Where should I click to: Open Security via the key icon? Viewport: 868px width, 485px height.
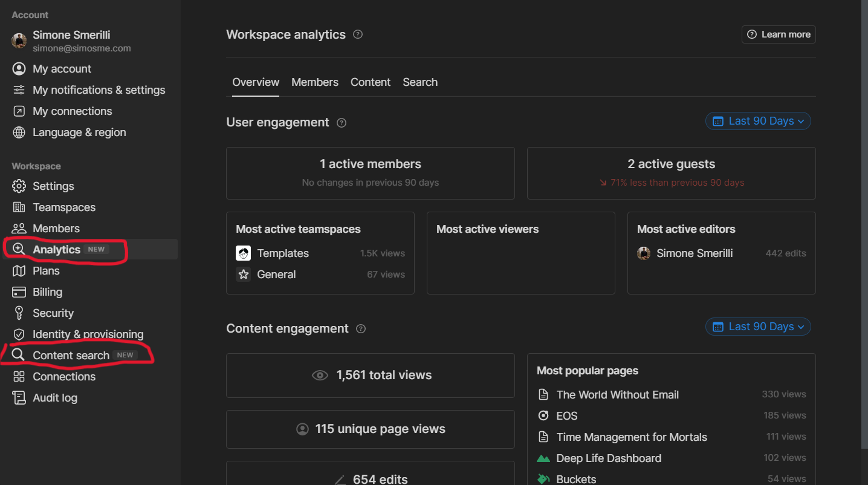point(19,313)
